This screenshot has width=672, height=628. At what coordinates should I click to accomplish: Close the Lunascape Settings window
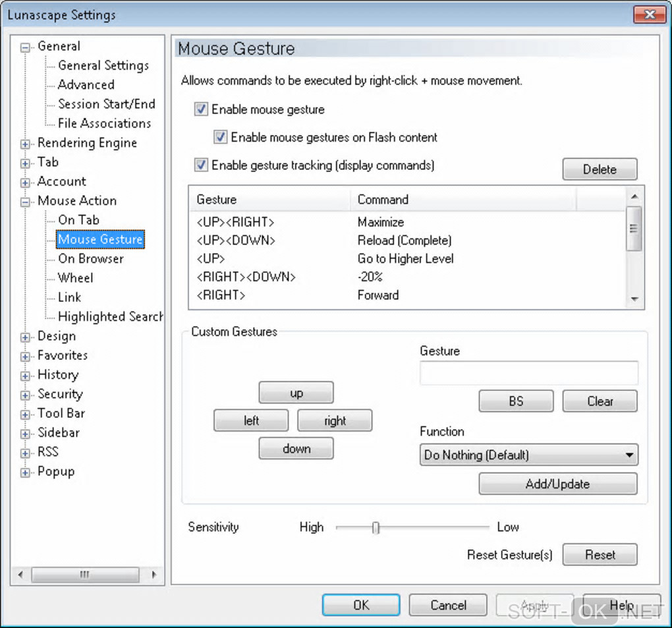[650, 14]
